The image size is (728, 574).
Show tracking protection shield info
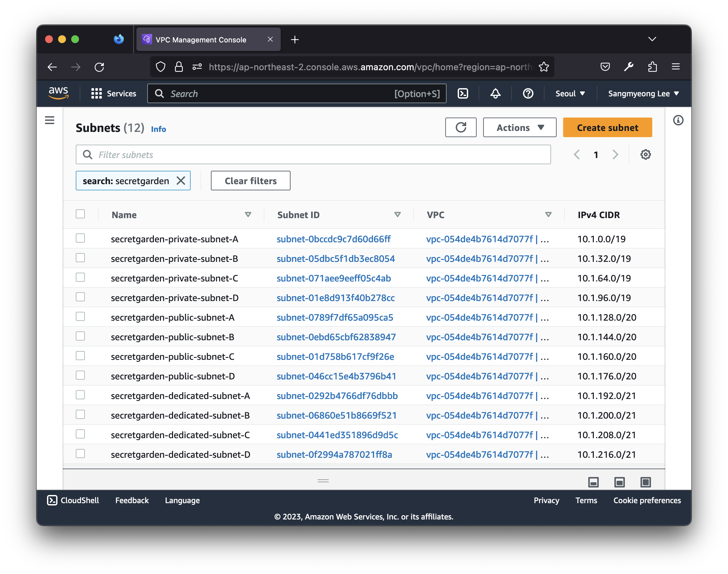coord(161,67)
